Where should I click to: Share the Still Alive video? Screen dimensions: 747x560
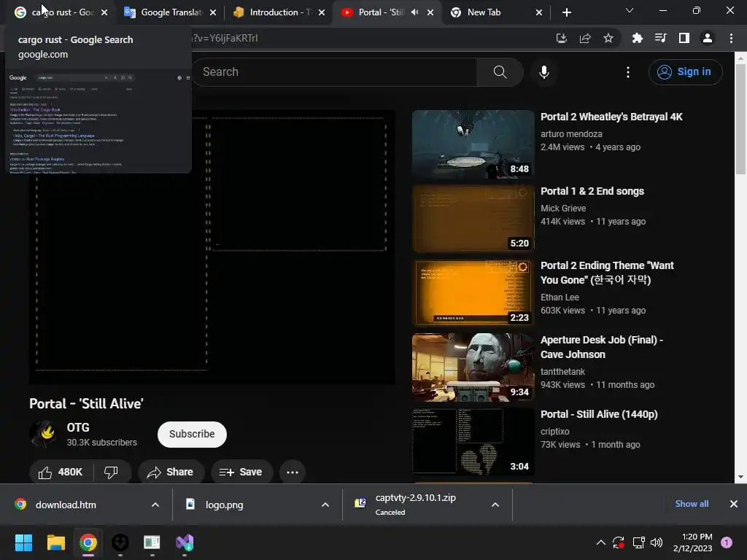pyautogui.click(x=171, y=472)
